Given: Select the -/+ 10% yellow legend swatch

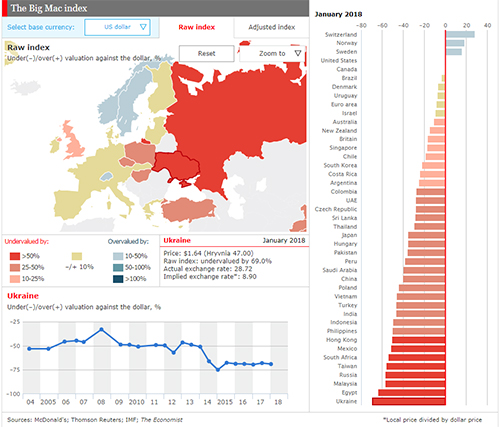Looking at the screenshot, I should [x=77, y=256].
